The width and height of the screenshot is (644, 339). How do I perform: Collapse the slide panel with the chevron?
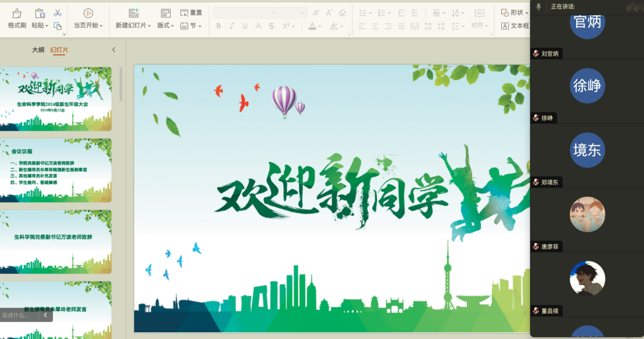(x=114, y=50)
